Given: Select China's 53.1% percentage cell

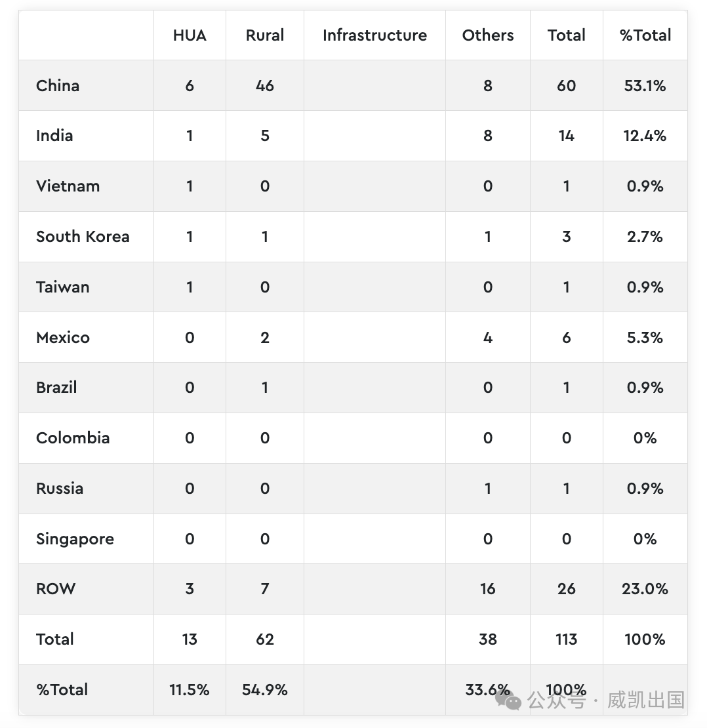Looking at the screenshot, I should (645, 85).
